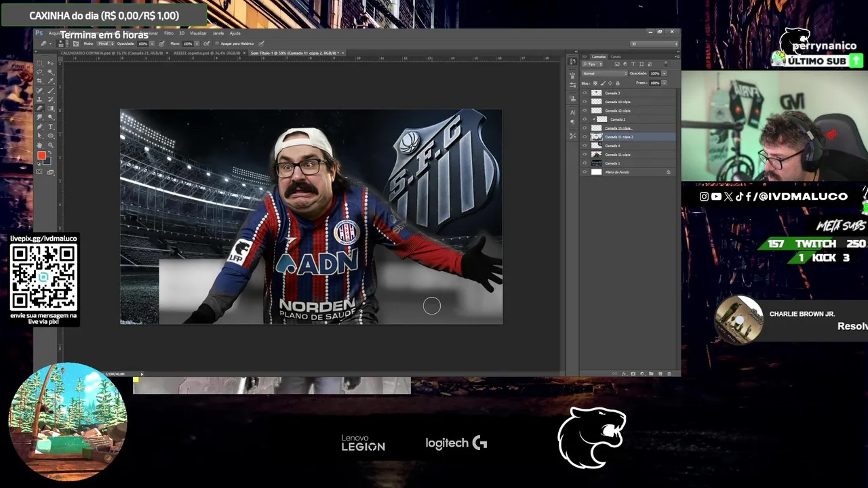Switch to CALENDARIO COPINHA.psd tab
Viewport: 868px width, 488px height.
(x=113, y=53)
